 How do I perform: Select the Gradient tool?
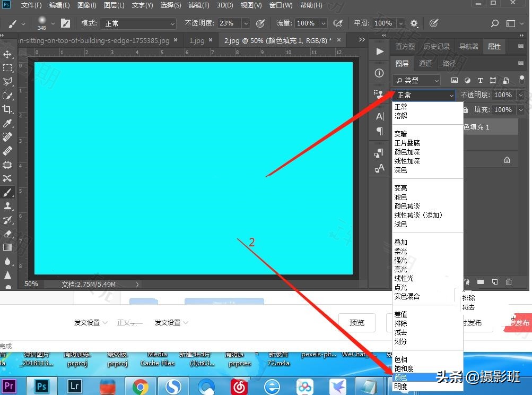click(x=7, y=247)
